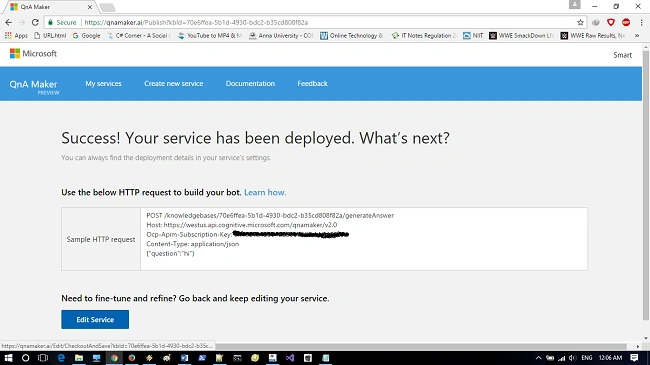
Task: Click the vertical page scrollbar
Action: tap(645, 185)
